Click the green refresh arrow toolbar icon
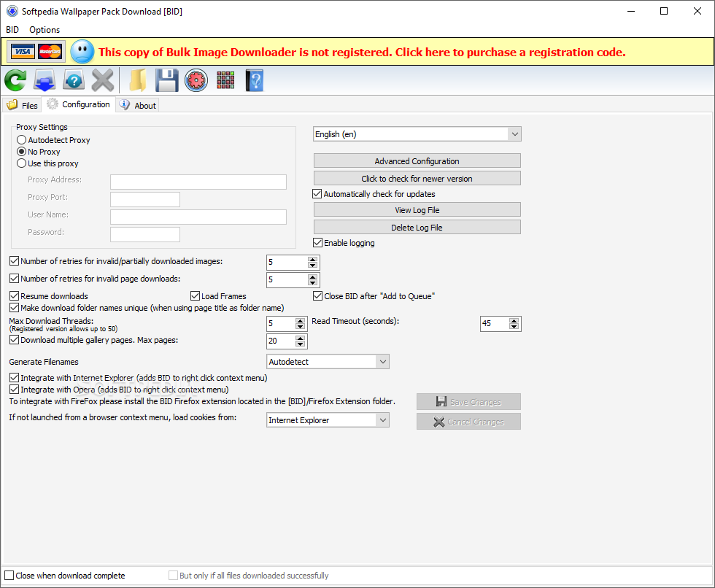 point(15,81)
